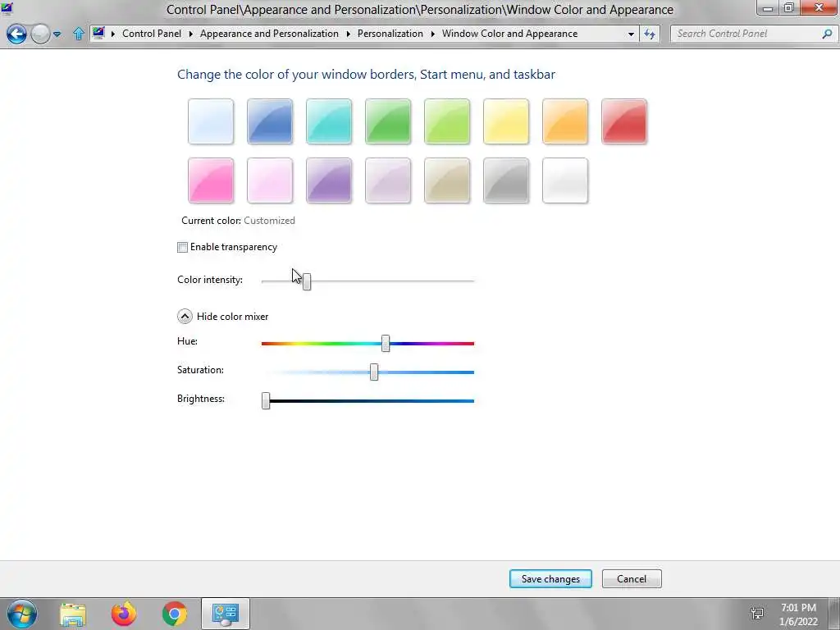
Task: Open the clock showing 7:01 PM
Action: [799, 614]
